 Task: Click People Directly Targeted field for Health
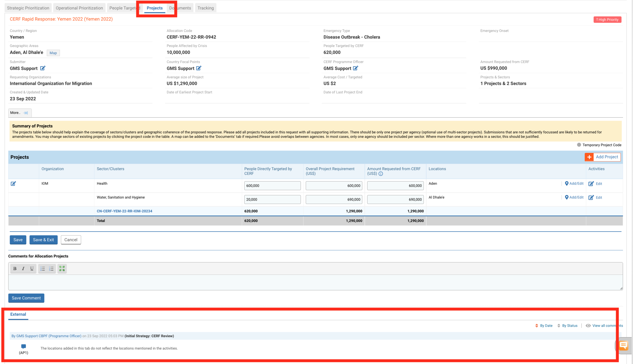click(272, 186)
